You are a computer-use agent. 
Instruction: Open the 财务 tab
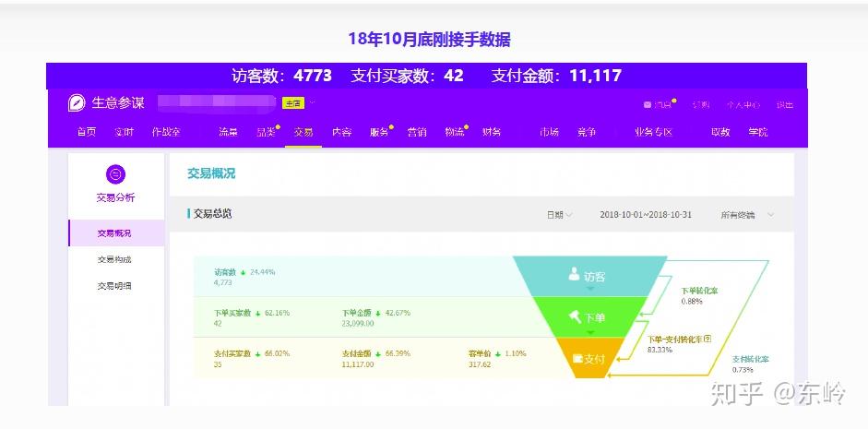pos(492,132)
